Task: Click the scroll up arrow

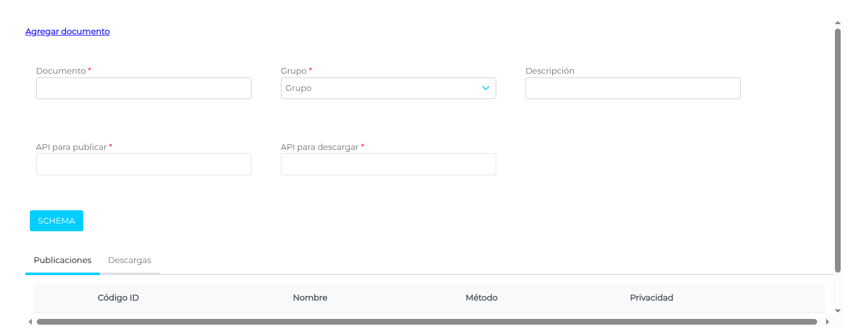Action: 837,22
